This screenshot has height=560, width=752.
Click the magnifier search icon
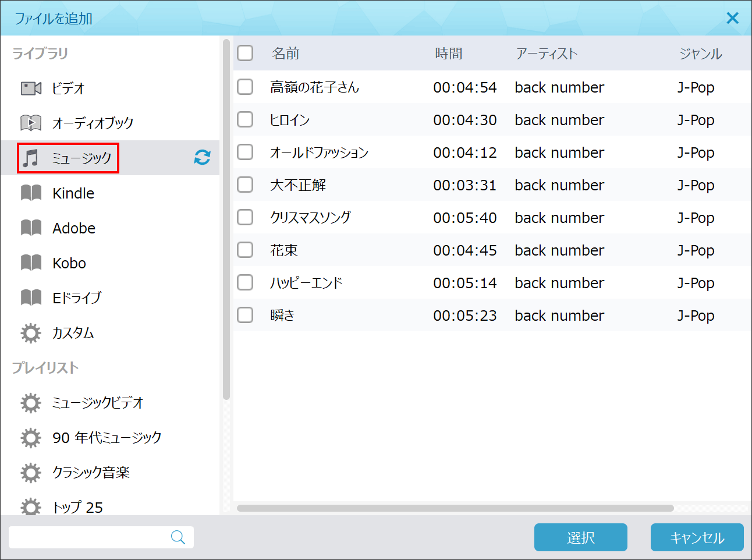click(x=178, y=537)
